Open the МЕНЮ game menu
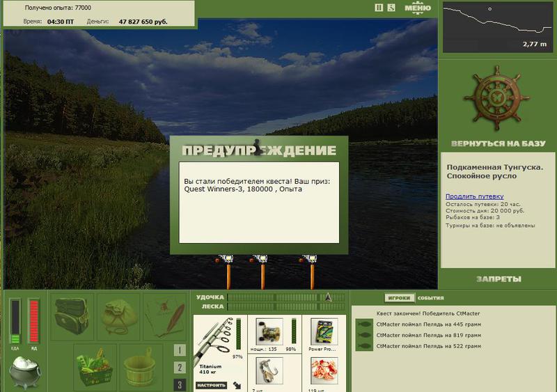This screenshot has width=557, height=392. click(x=418, y=8)
